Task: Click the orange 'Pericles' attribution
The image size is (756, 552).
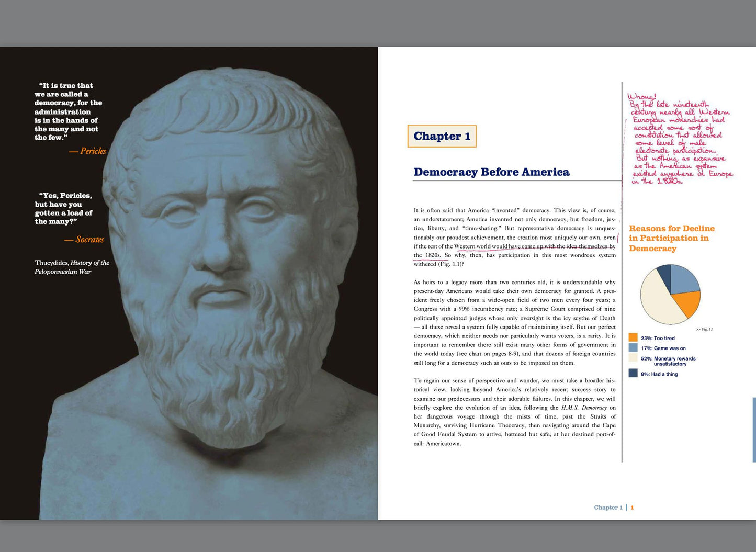Action: (88, 151)
